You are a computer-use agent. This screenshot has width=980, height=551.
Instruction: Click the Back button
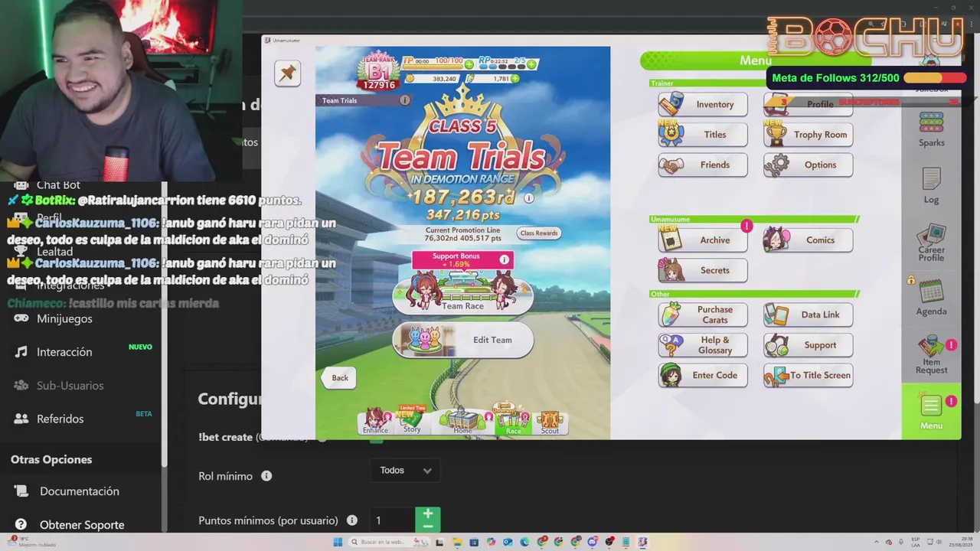coord(340,377)
